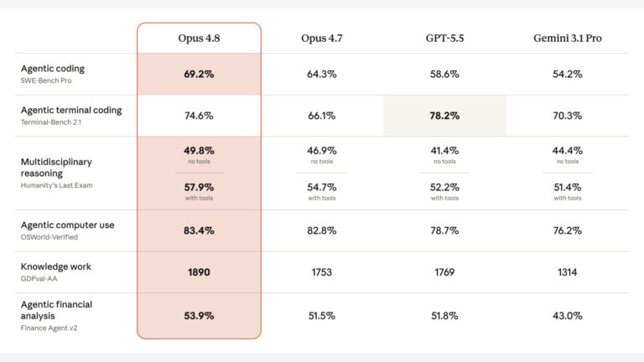Screen dimensions: 644x362
Task: Click Gemini 3.1 Pro's 43.0% score
Action: click(x=567, y=316)
